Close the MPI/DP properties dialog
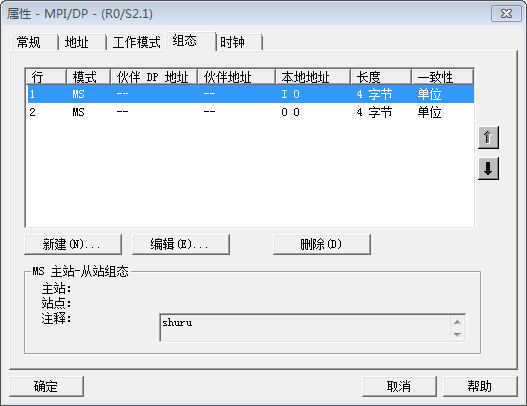 pyautogui.click(x=506, y=14)
